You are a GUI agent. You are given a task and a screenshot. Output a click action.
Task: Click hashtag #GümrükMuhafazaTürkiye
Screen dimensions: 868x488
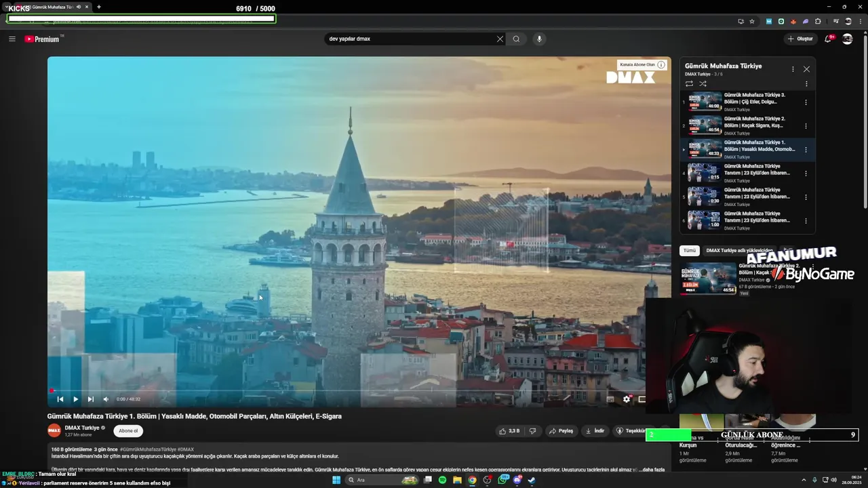click(148, 449)
